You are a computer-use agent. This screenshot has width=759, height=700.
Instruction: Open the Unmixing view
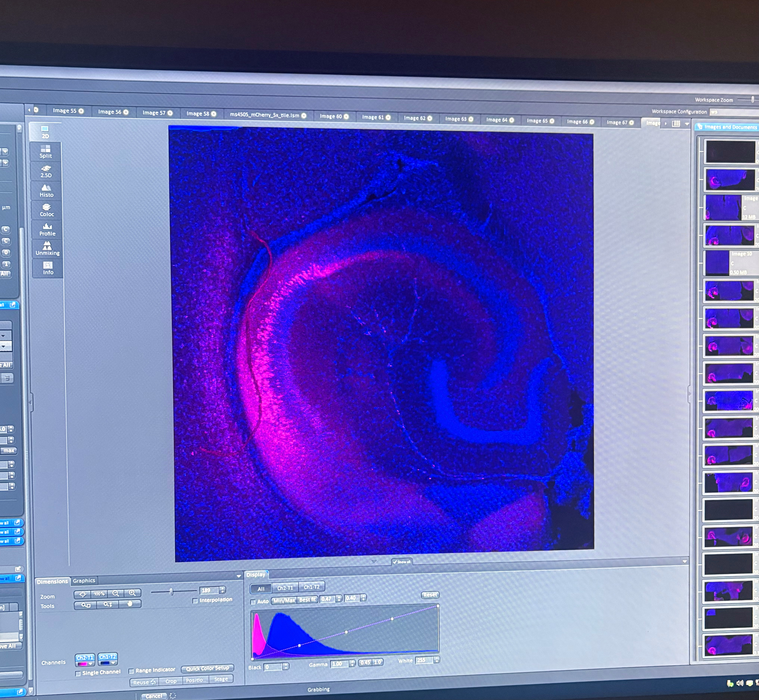tap(48, 249)
